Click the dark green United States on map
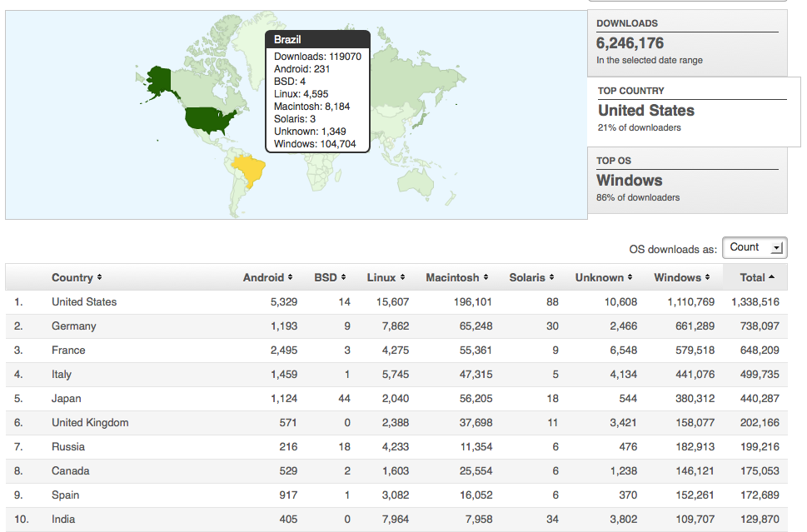The image size is (807, 532). pos(209,120)
